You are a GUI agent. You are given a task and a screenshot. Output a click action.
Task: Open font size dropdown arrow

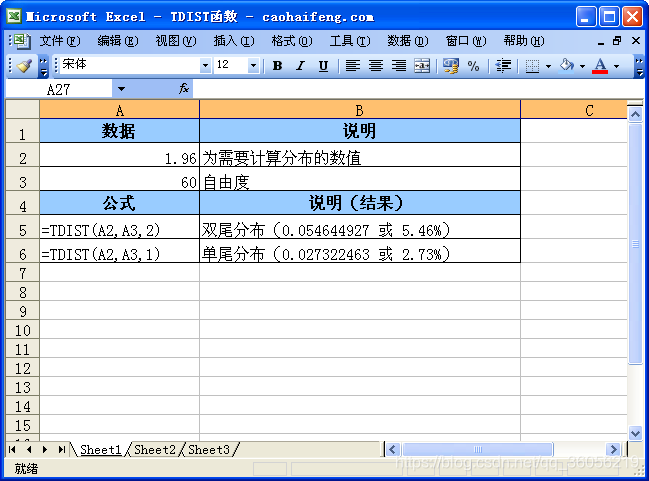[253, 65]
